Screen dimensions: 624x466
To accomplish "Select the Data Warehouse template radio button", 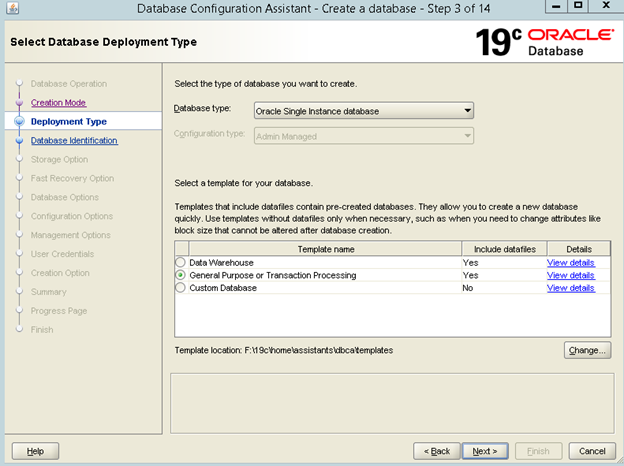I will [180, 262].
